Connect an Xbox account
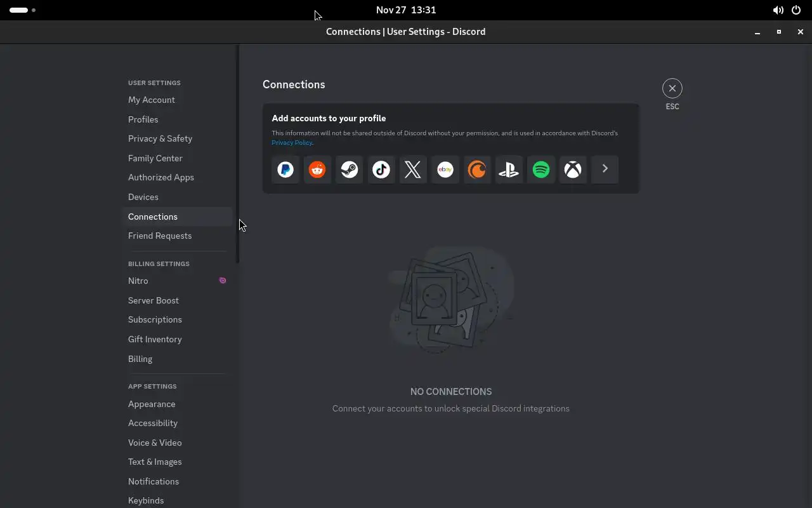 (x=573, y=170)
